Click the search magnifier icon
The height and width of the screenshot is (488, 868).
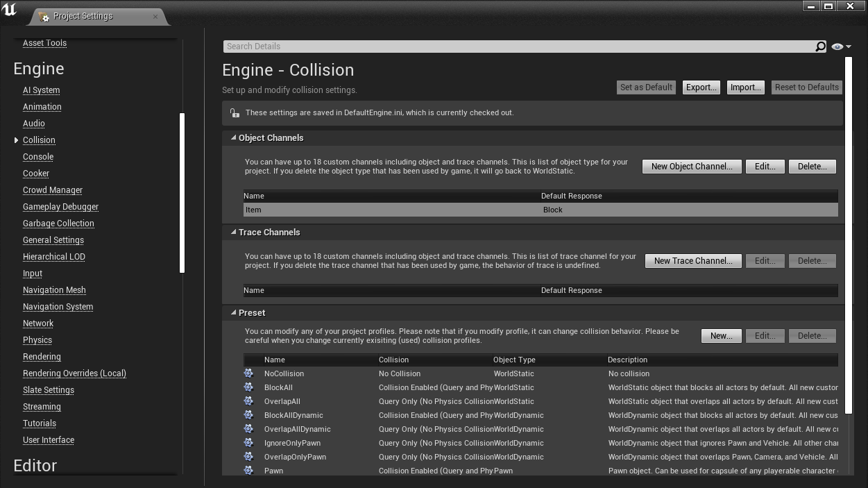pyautogui.click(x=820, y=47)
